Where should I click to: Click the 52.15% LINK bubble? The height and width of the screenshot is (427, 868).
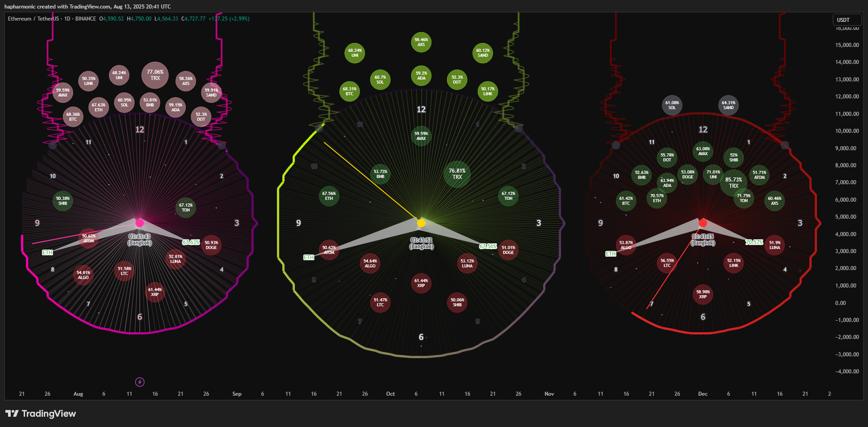coord(734,263)
